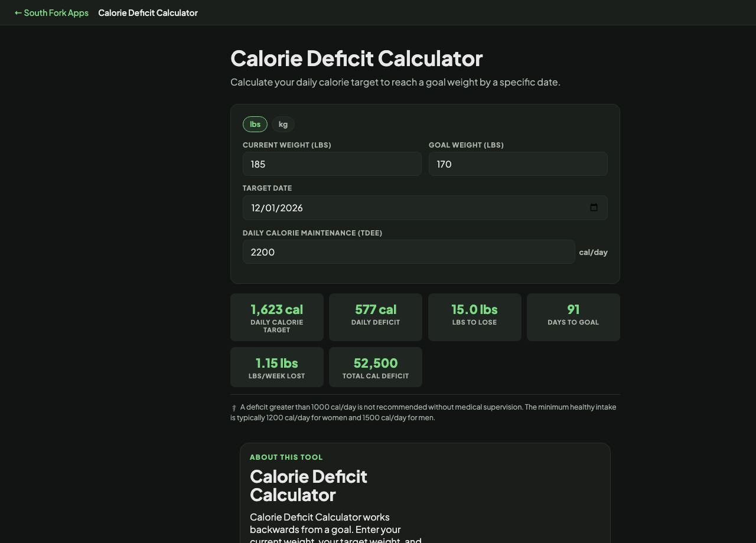Viewport: 756px width, 543px height.
Task: Click the Current Weight input field
Action: click(332, 164)
